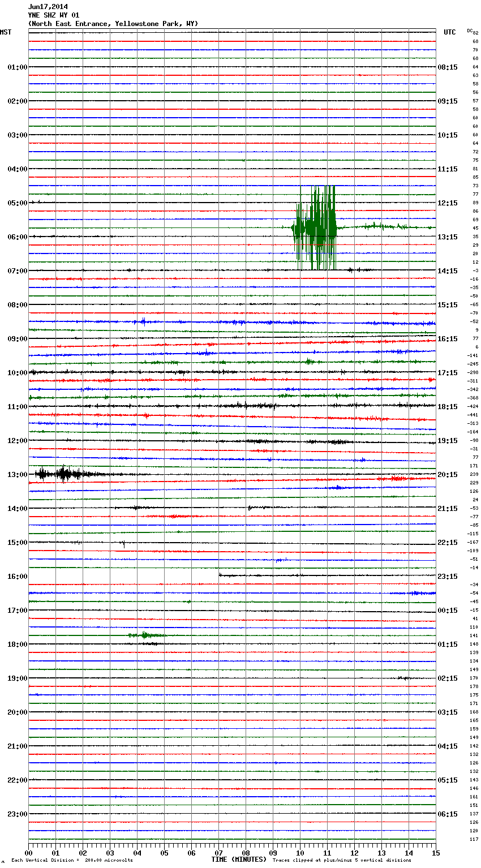The width and height of the screenshot is (481, 868).
Task: Click the 04:00 MST time label
Action: tap(18, 169)
